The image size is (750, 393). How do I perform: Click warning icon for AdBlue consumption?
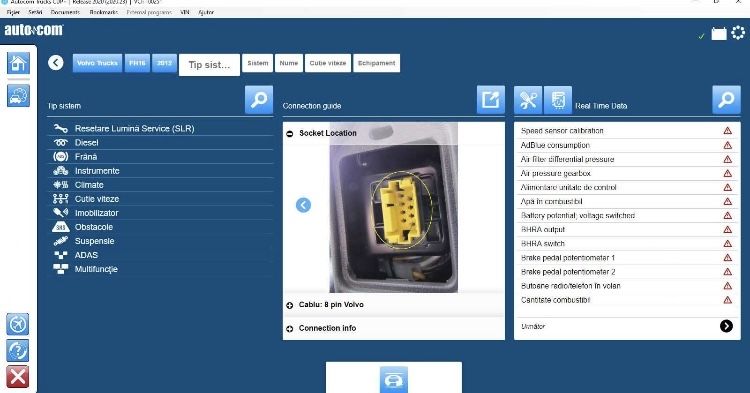728,145
